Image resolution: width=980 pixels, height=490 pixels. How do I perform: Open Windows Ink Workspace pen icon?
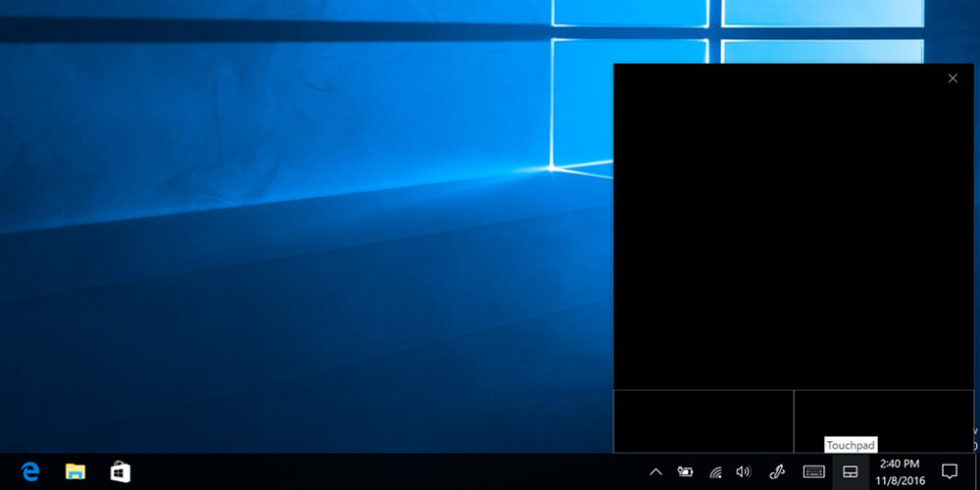tap(777, 472)
